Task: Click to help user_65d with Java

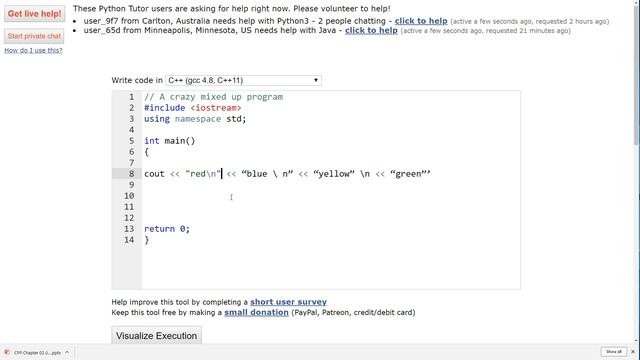Action: click(371, 30)
